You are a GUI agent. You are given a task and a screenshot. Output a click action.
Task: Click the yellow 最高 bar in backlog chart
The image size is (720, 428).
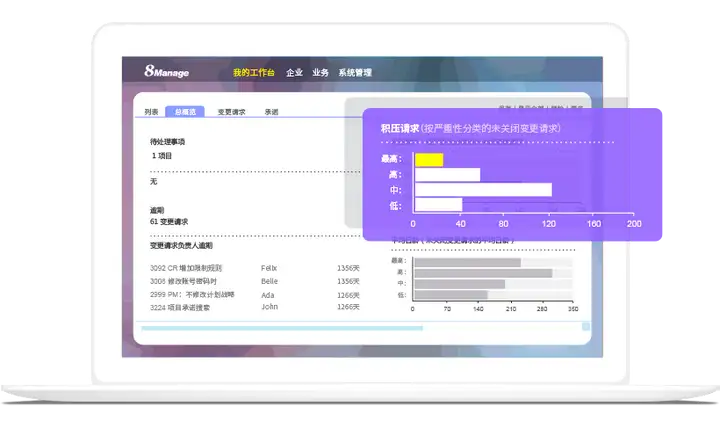[429, 159]
